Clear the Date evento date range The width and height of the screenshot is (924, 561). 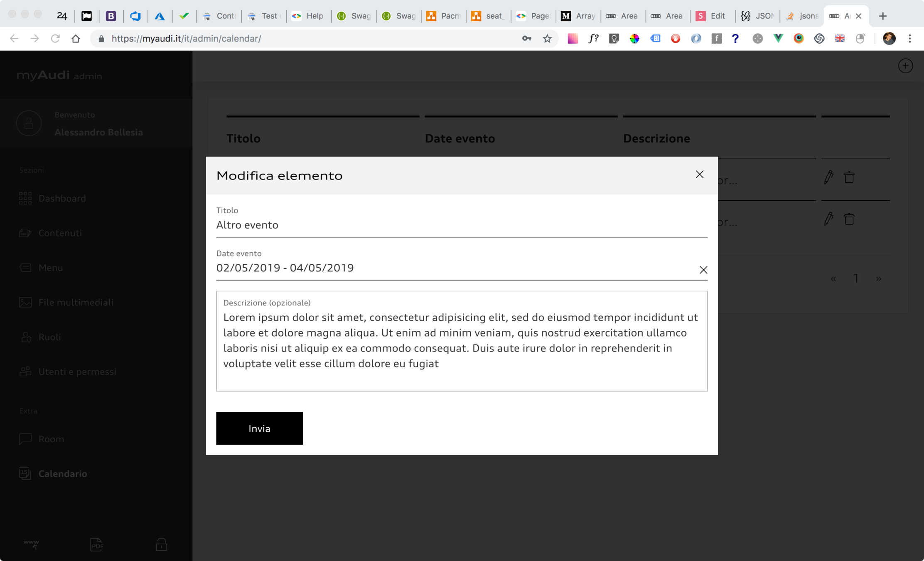coord(703,270)
